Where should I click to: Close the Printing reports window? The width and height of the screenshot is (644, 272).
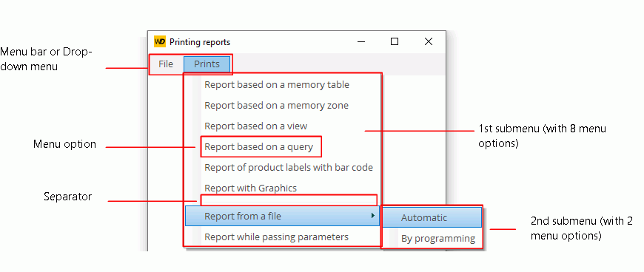pos(429,42)
